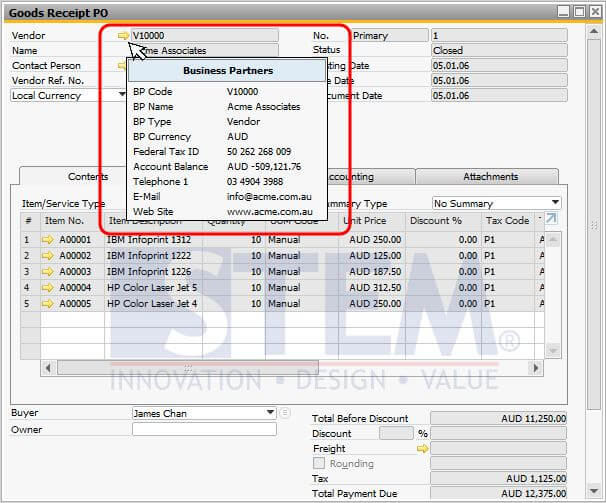Image resolution: width=606 pixels, height=503 pixels.
Task: Select the Unit Price column header
Action: [372, 221]
